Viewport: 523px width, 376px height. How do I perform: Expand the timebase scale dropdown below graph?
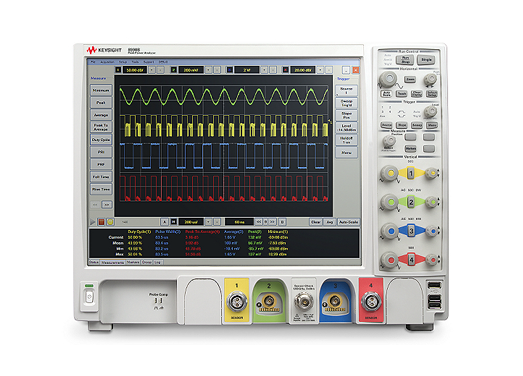(208, 222)
